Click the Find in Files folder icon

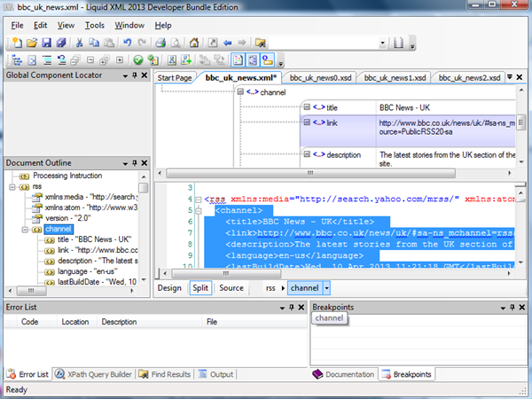(260, 43)
